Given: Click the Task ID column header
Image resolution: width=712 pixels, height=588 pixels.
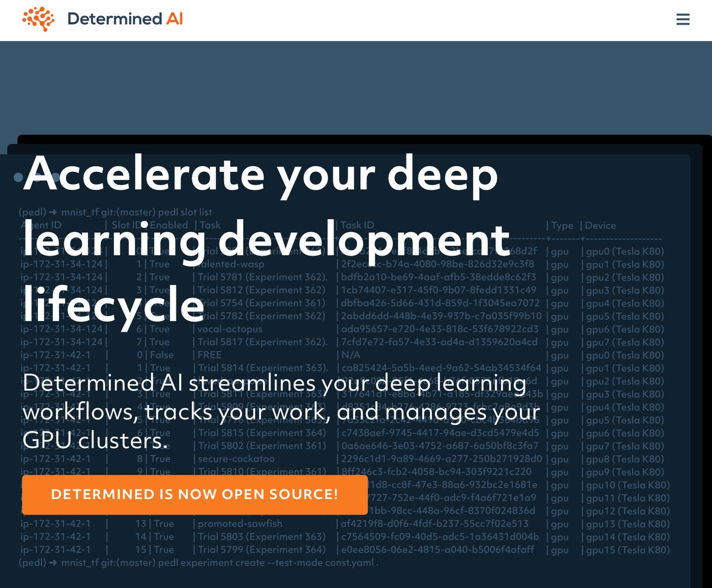Looking at the screenshot, I should (x=357, y=225).
